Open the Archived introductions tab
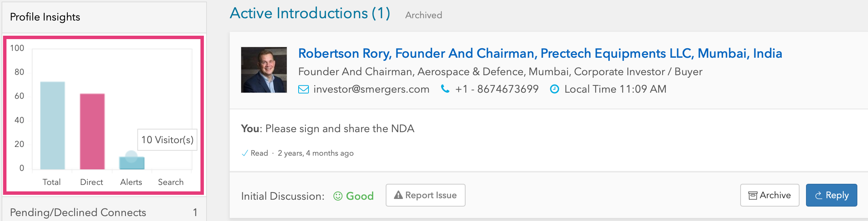This screenshot has width=868, height=221. (x=423, y=15)
